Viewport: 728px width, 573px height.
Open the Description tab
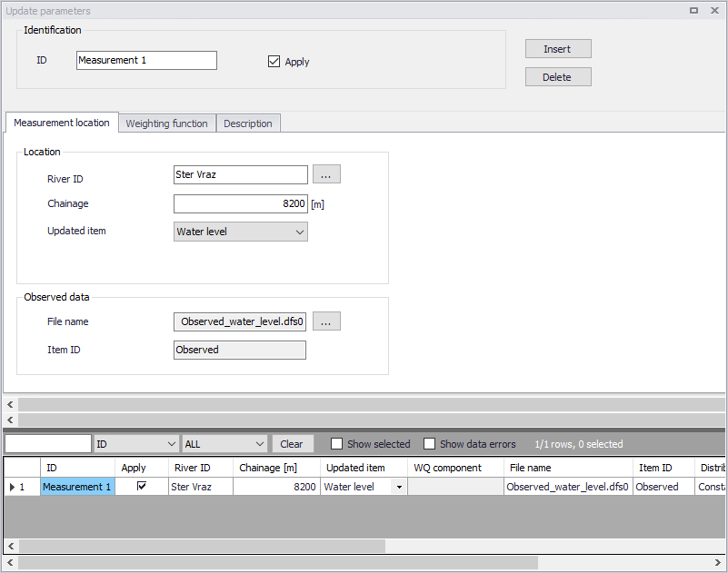[x=248, y=123]
